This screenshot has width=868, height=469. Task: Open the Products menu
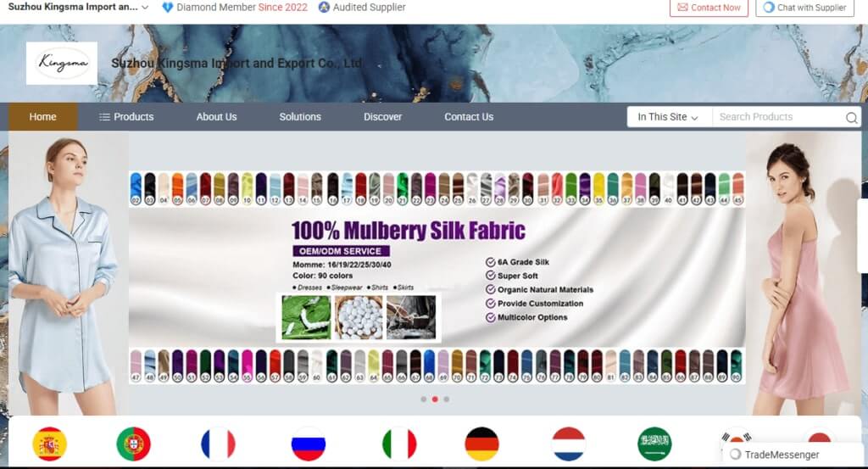126,117
